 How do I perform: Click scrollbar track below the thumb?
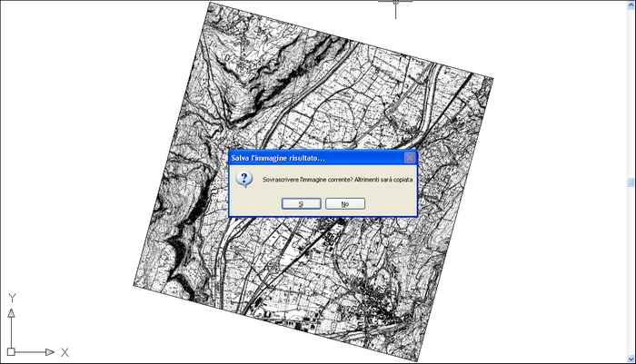point(631,272)
